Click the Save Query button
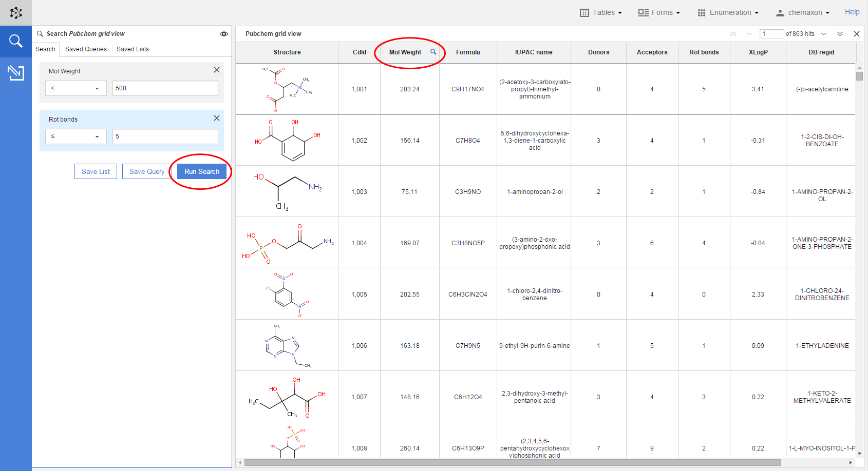Viewport: 868px width, 471px height. coord(147,171)
